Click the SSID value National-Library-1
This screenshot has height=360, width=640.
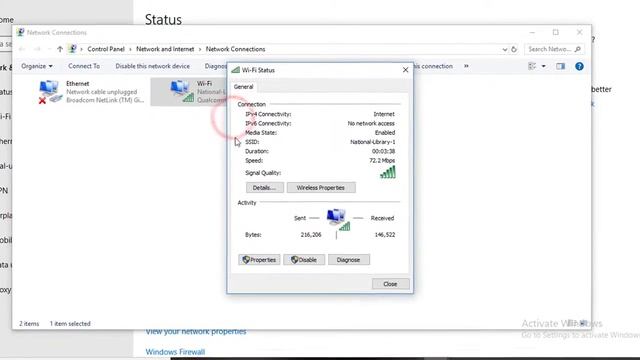click(x=372, y=142)
